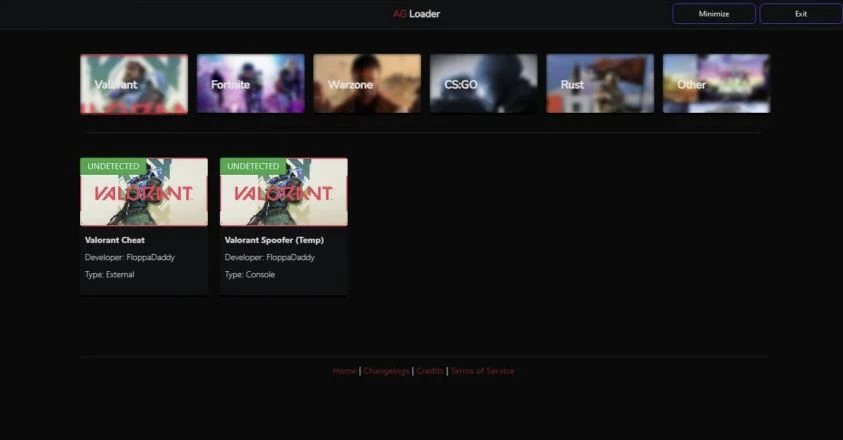This screenshot has width=843, height=440.
Task: Click the Valorant Cheat card thumbnail
Action: click(x=144, y=192)
